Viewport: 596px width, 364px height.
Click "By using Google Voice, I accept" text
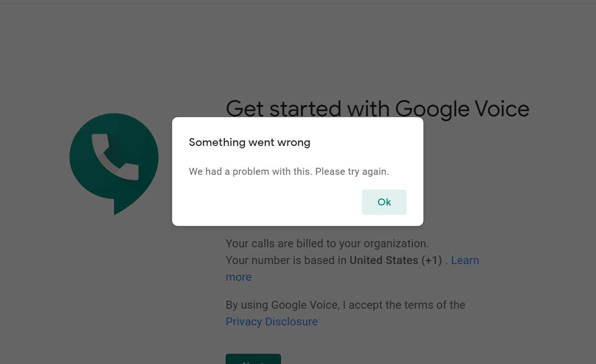307,305
